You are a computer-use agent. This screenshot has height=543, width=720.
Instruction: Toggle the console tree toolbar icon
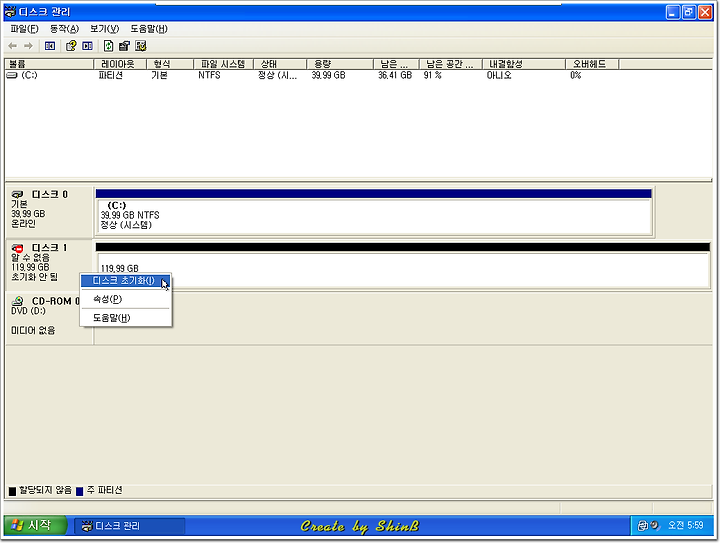tap(50, 46)
